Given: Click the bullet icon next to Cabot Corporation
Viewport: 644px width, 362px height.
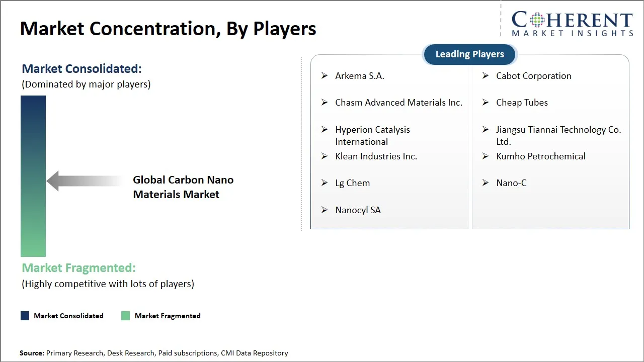Looking at the screenshot, I should (485, 76).
